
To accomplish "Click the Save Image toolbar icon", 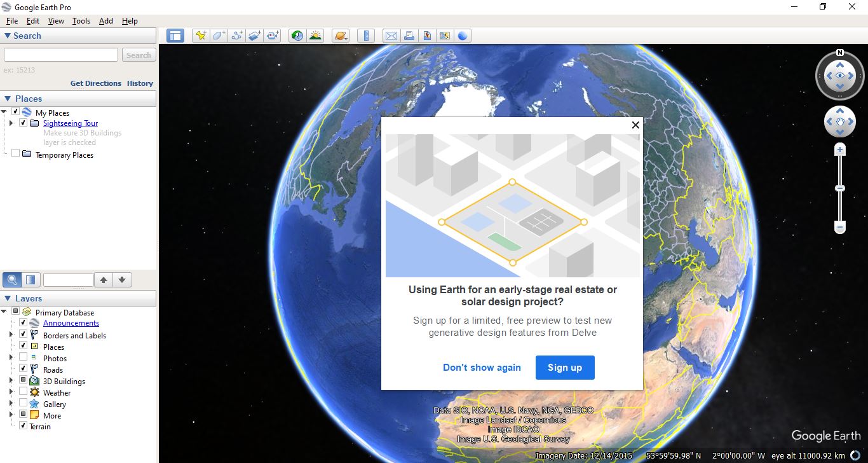I will (x=427, y=36).
